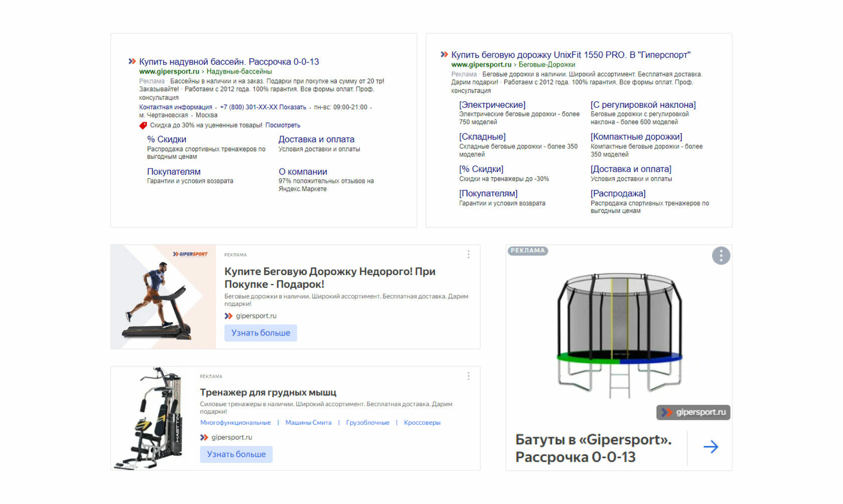Open "Кроссоверы" category link
Screen dimensions: 843x504
[x=422, y=423]
